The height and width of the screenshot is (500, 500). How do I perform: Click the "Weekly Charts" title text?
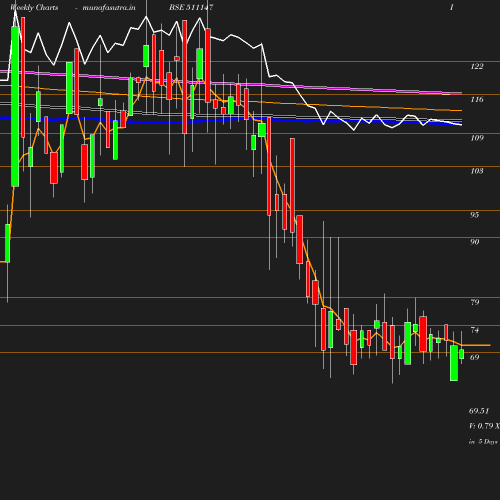pyautogui.click(x=34, y=7)
